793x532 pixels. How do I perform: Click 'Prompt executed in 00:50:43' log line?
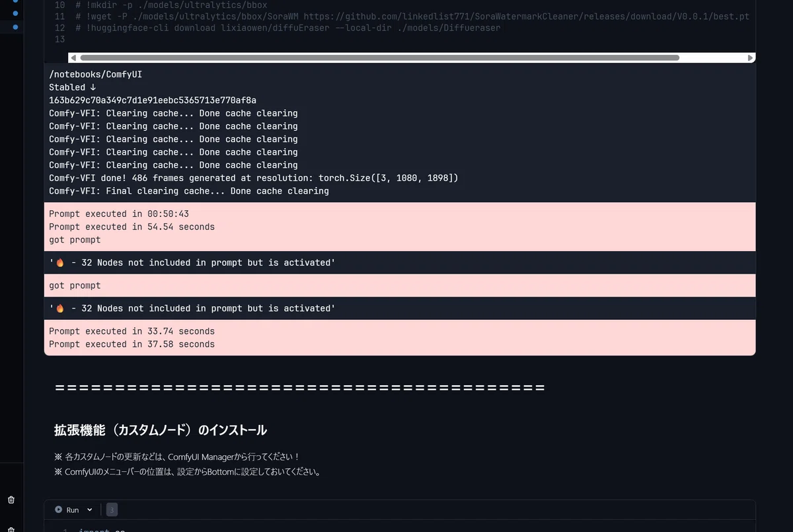click(x=119, y=214)
